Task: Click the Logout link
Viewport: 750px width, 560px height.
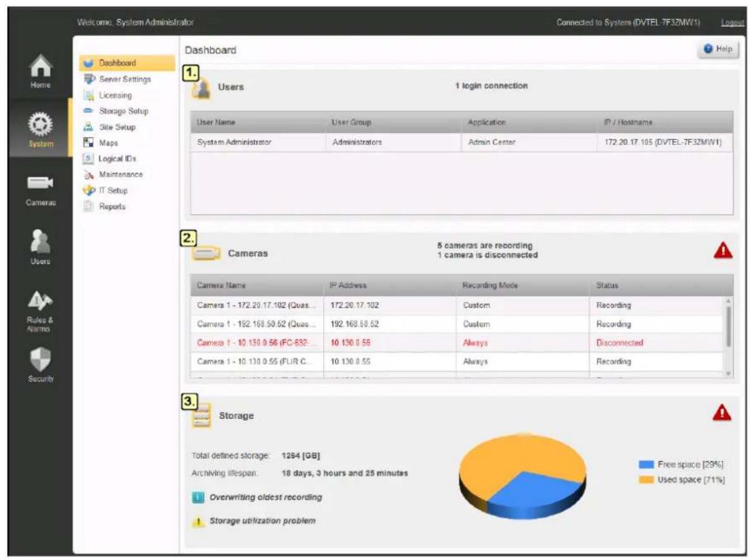Action: coord(732,22)
